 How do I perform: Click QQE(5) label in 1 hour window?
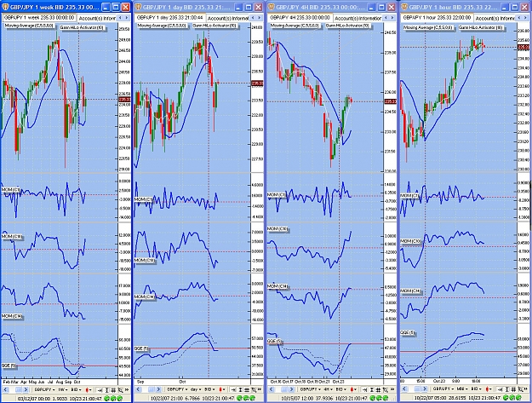tap(408, 333)
